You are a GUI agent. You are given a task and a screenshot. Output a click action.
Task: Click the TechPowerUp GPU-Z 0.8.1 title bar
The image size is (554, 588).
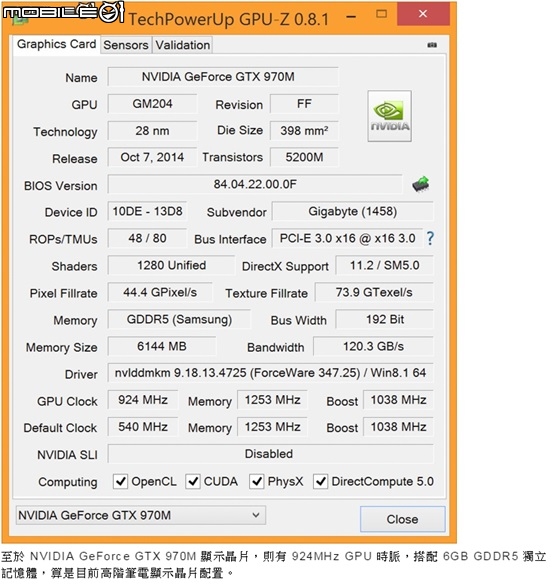coord(229,19)
